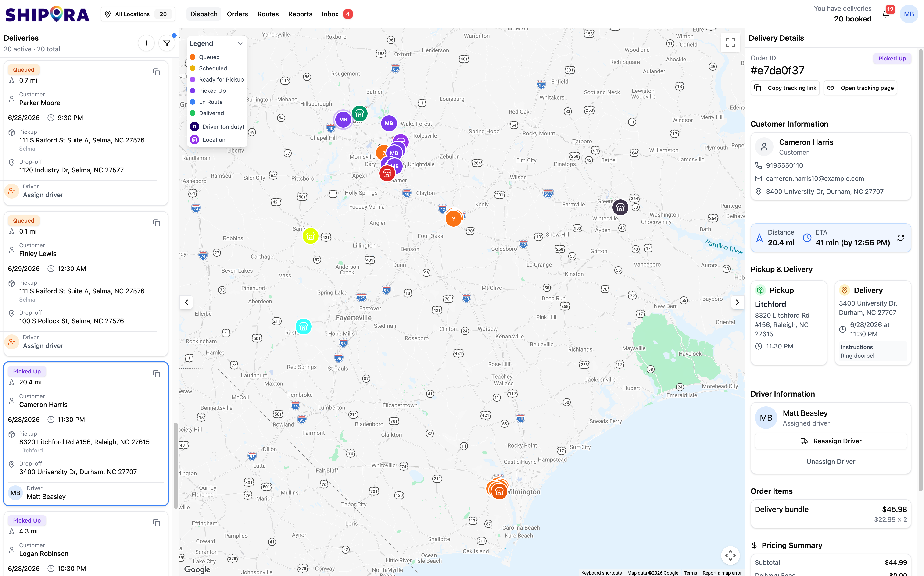Refresh the distance and ETA
The width and height of the screenshot is (924, 576).
pyautogui.click(x=901, y=238)
